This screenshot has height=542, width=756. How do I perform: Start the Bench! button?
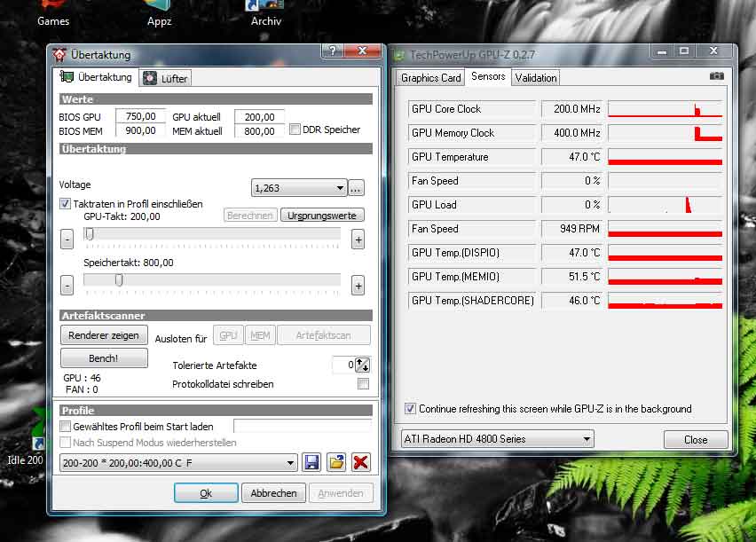point(104,358)
